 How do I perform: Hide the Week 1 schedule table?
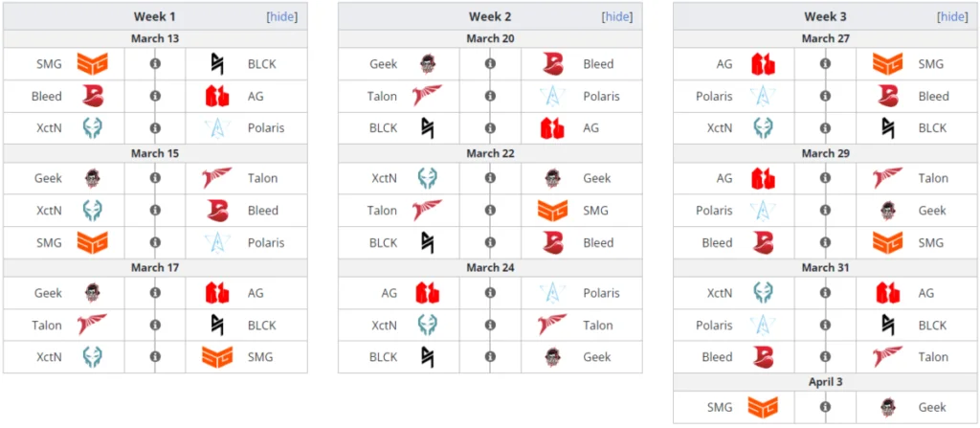pyautogui.click(x=281, y=16)
